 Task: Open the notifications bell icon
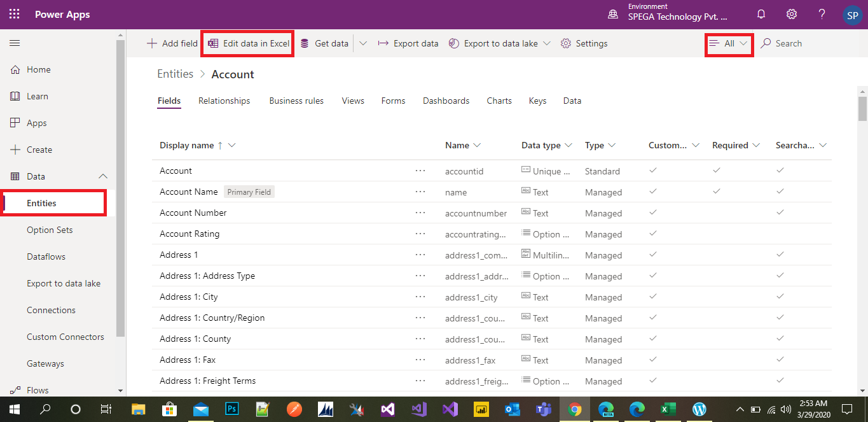(x=761, y=14)
